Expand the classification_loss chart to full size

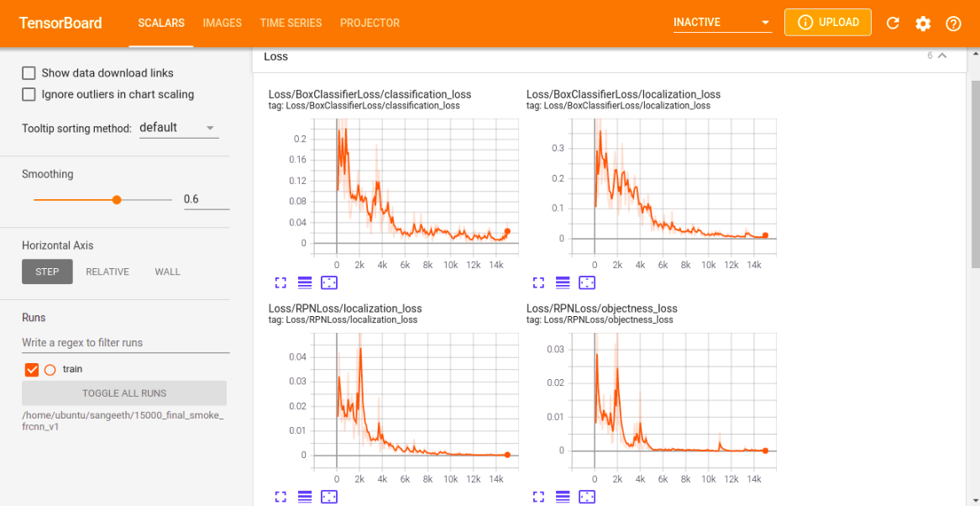pos(280,282)
